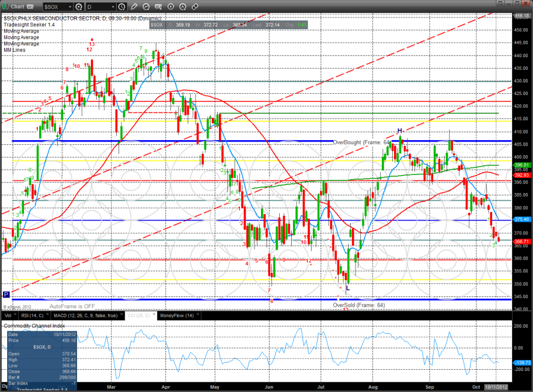533x392 pixels.
Task: Switch to the RSI (14, C) tab
Action: [32, 316]
